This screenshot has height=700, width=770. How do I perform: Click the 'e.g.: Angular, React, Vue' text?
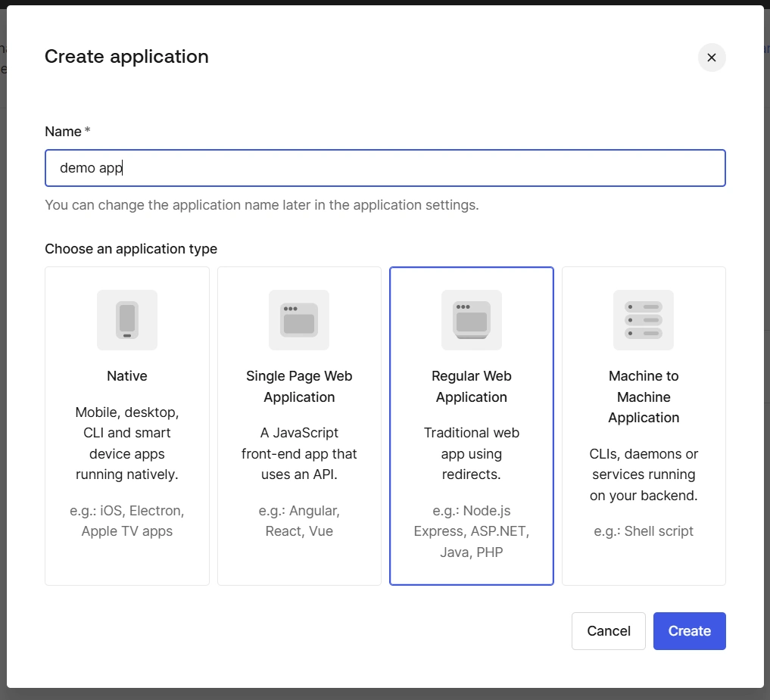(x=299, y=521)
